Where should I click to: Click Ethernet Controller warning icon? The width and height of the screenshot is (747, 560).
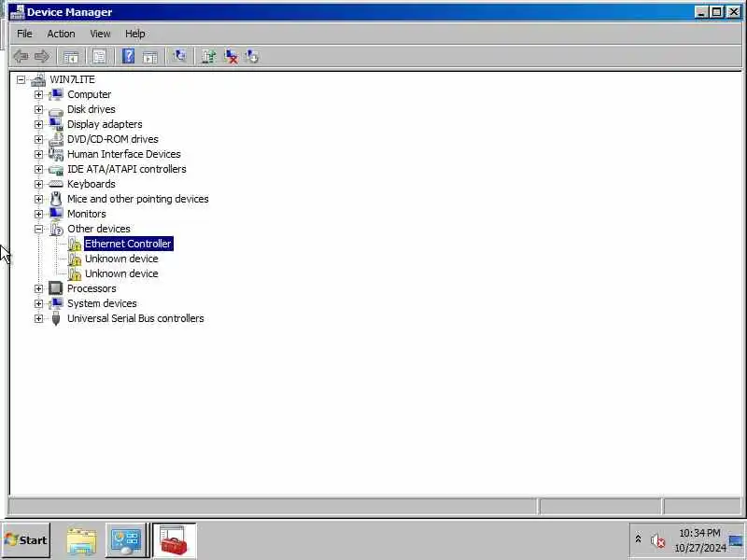tap(75, 244)
